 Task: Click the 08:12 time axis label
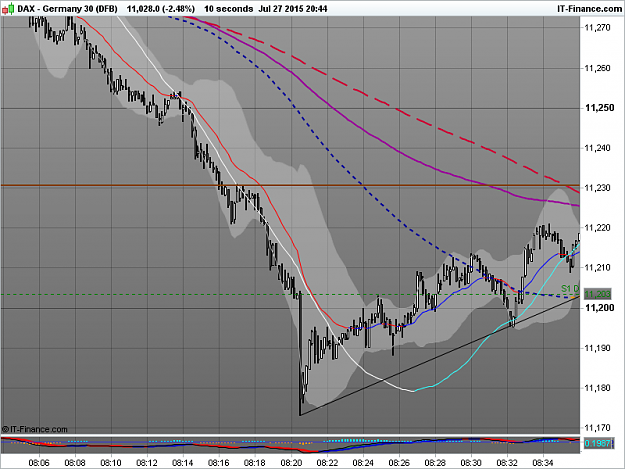(147, 463)
